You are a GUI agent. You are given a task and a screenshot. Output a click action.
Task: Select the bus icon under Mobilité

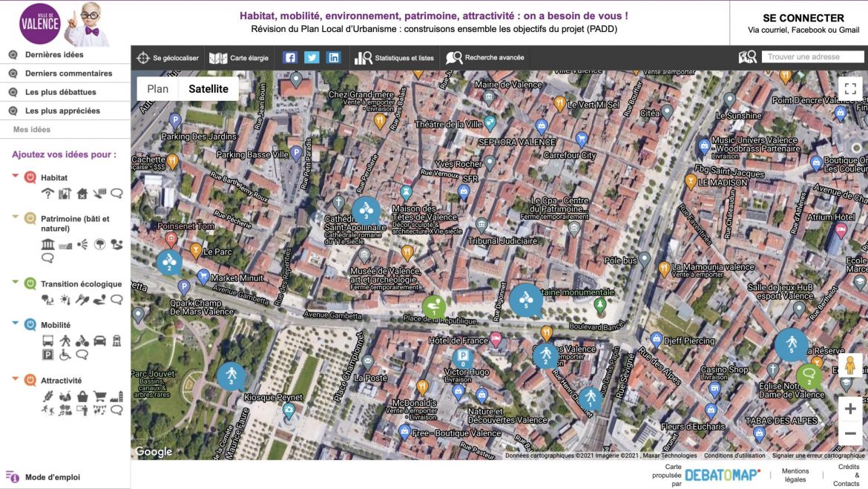pos(47,341)
